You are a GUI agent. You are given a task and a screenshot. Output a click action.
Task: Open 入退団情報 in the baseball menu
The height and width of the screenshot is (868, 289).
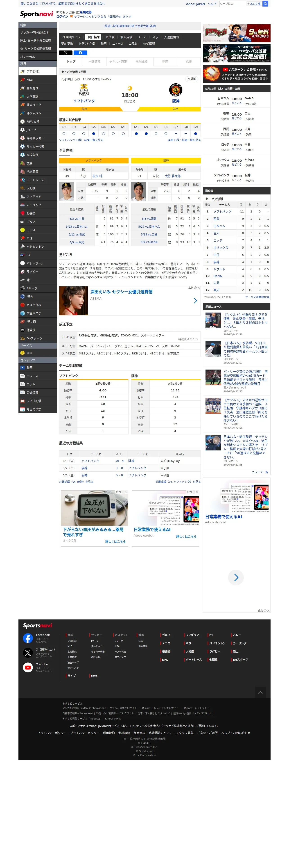(x=172, y=37)
